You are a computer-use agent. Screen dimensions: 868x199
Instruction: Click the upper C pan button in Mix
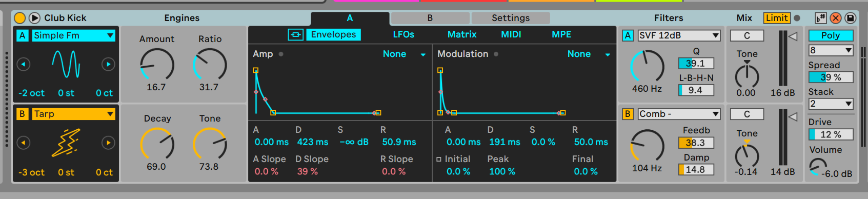coord(747,35)
